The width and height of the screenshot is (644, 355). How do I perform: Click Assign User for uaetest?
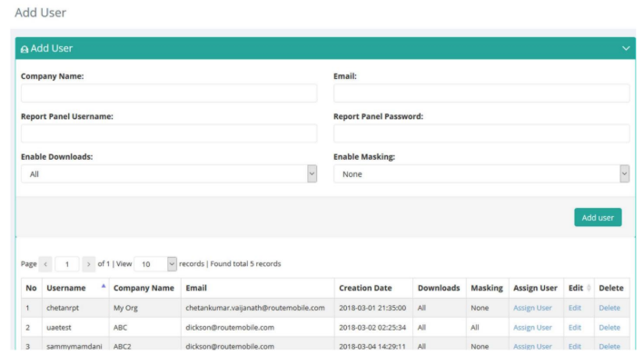coord(532,328)
